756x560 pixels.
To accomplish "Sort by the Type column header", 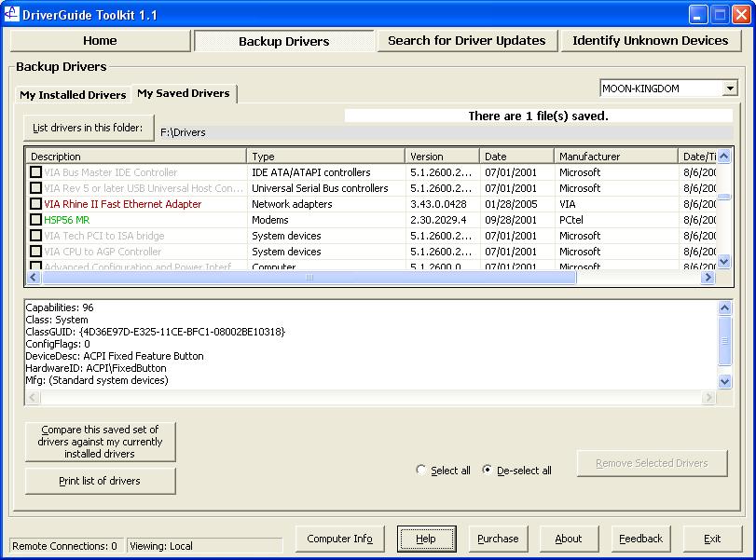I will click(326, 157).
